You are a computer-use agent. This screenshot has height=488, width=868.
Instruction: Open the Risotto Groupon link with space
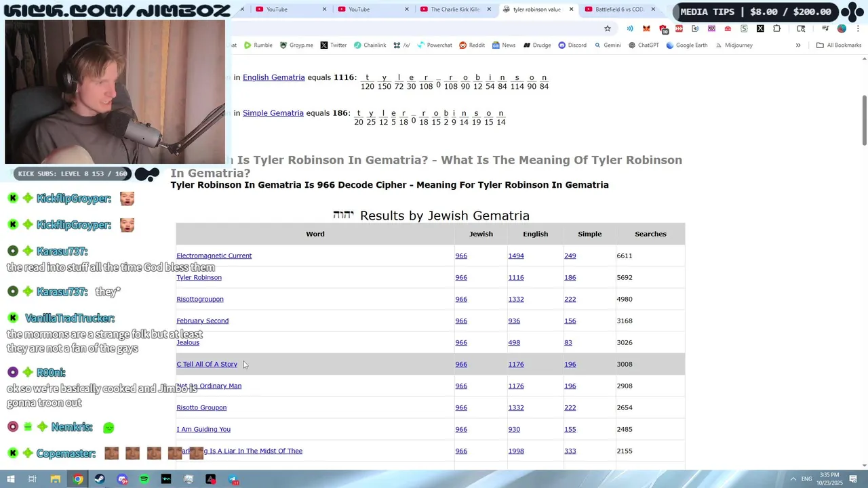coord(201,407)
